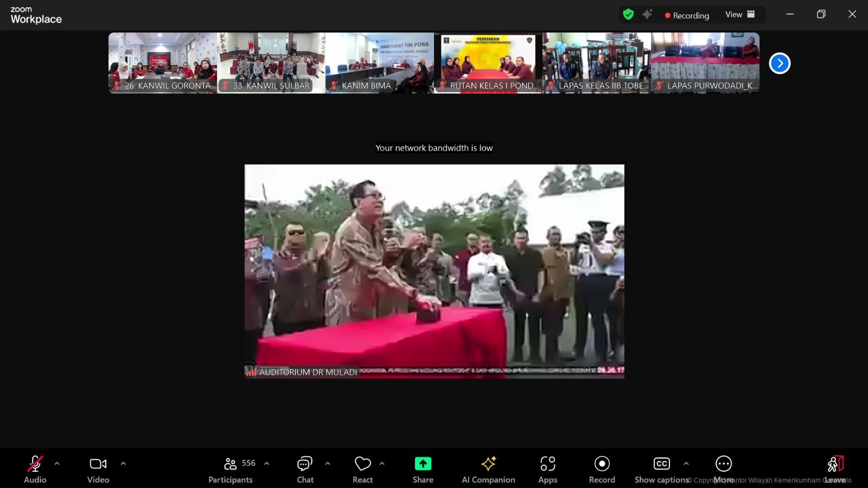Expand video settings arrow
The image size is (868, 488).
coord(123,464)
